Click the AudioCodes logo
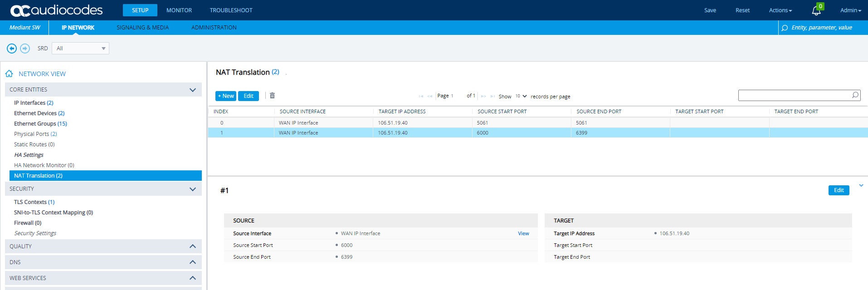Image resolution: width=868 pixels, height=290 pixels. point(57,10)
